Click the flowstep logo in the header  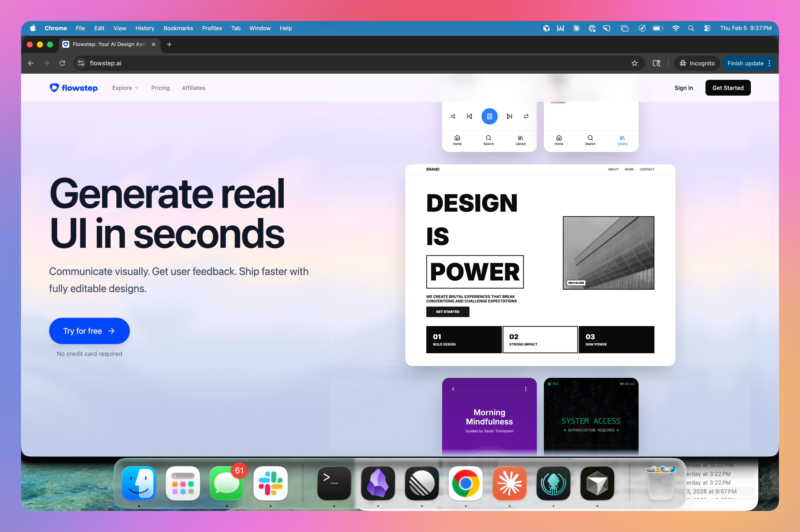pos(74,88)
